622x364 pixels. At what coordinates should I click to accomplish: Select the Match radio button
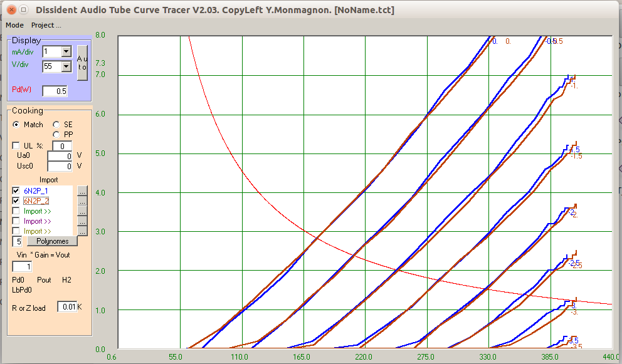click(16, 125)
